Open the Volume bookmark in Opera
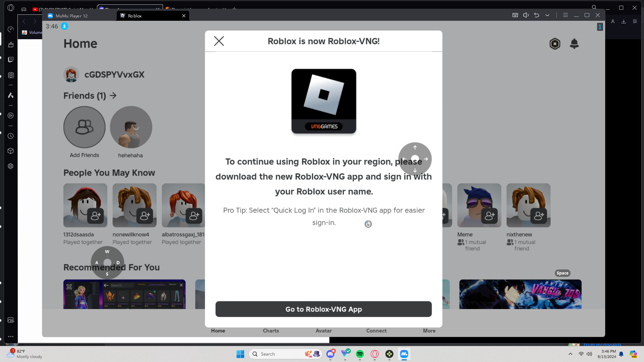Screen dimensions: 644x362 click(x=32, y=33)
